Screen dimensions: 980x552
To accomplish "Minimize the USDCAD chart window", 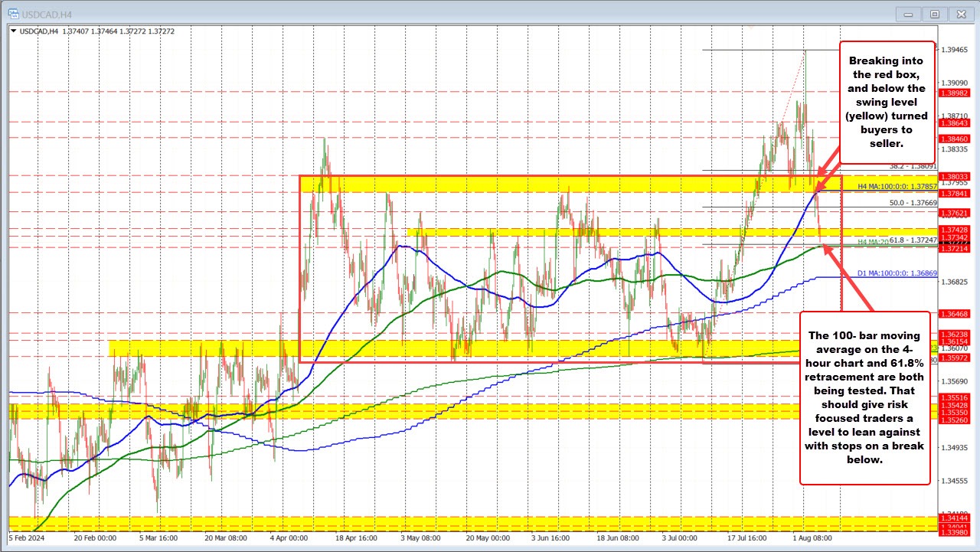I will 912,13.
